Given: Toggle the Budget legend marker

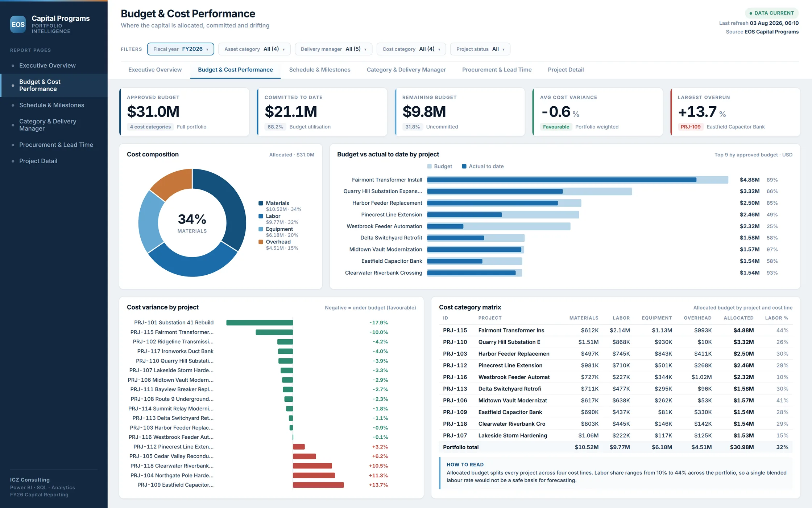Looking at the screenshot, I should (430, 166).
